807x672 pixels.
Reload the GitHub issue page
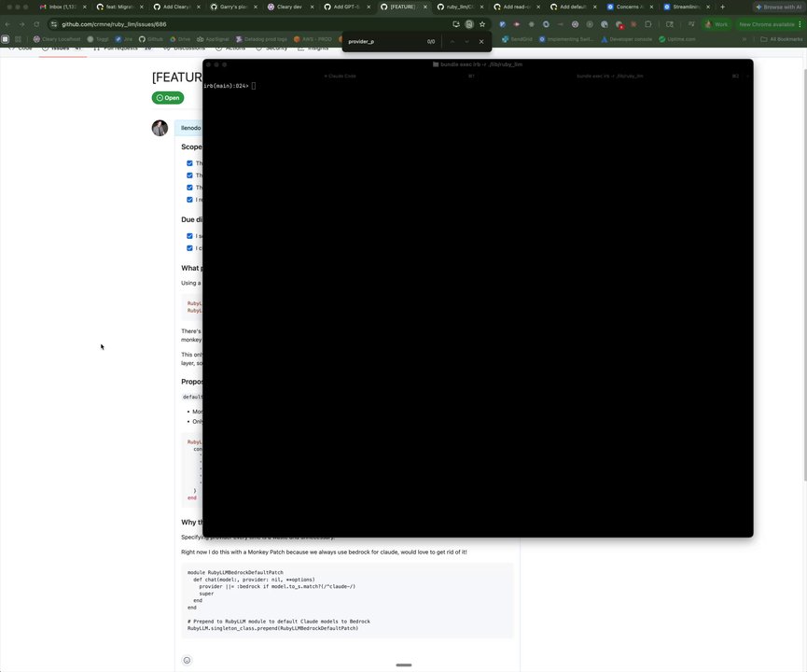[x=36, y=24]
